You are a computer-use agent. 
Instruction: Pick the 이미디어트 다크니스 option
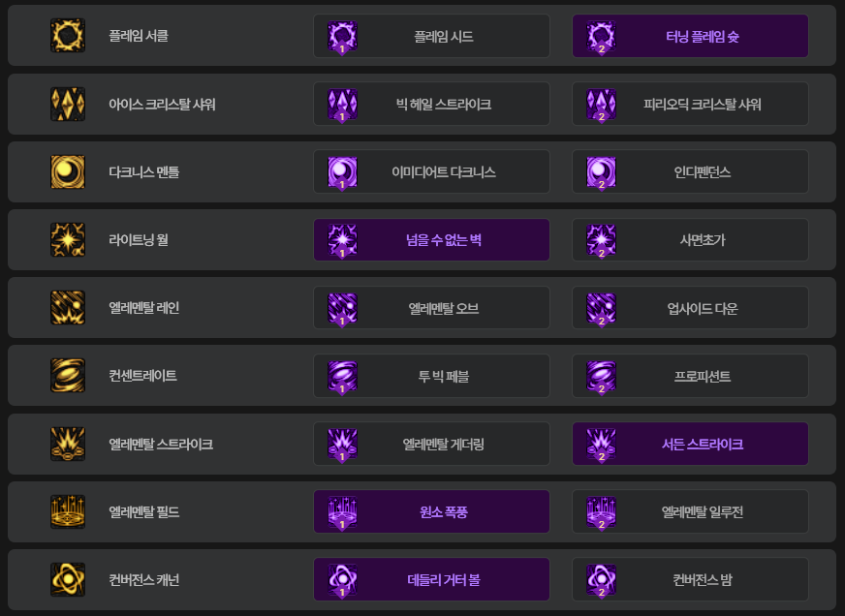pyautogui.click(x=431, y=171)
